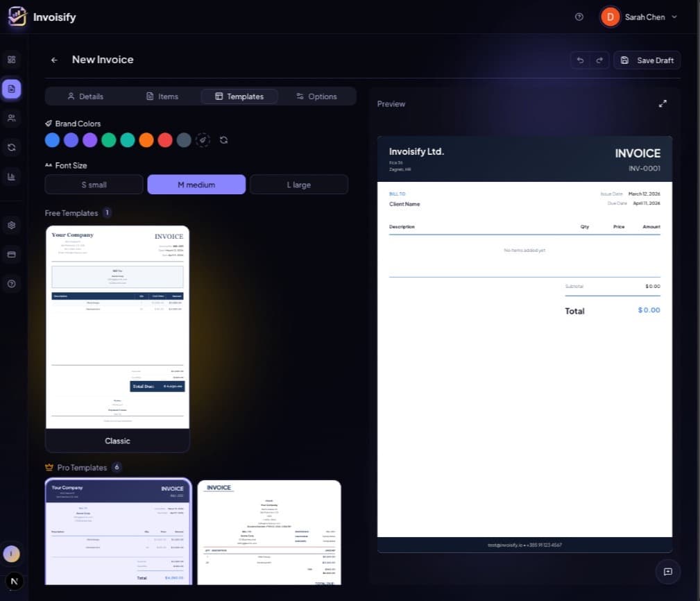Select the Classic free template thumbnail

(117, 333)
